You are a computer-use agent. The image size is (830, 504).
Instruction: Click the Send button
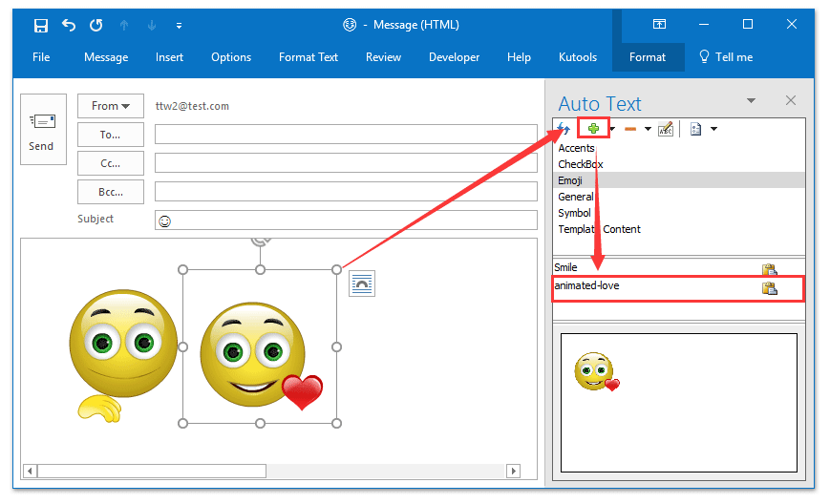[43, 130]
